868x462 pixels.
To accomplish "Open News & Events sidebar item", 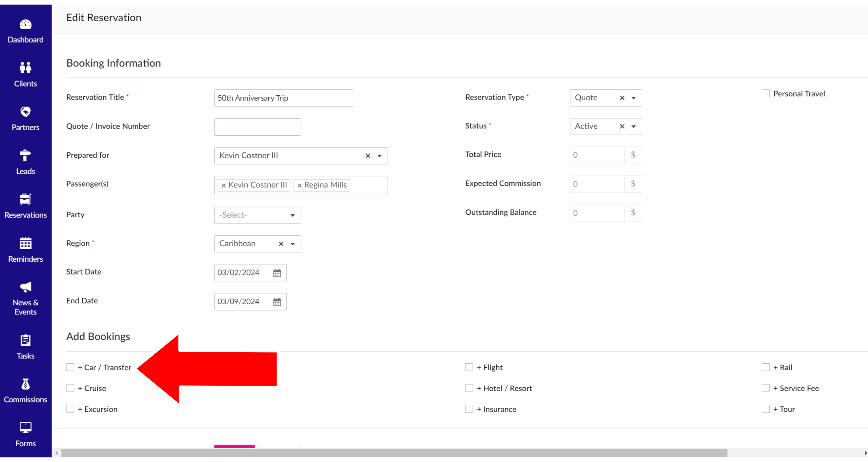I will 26,298.
